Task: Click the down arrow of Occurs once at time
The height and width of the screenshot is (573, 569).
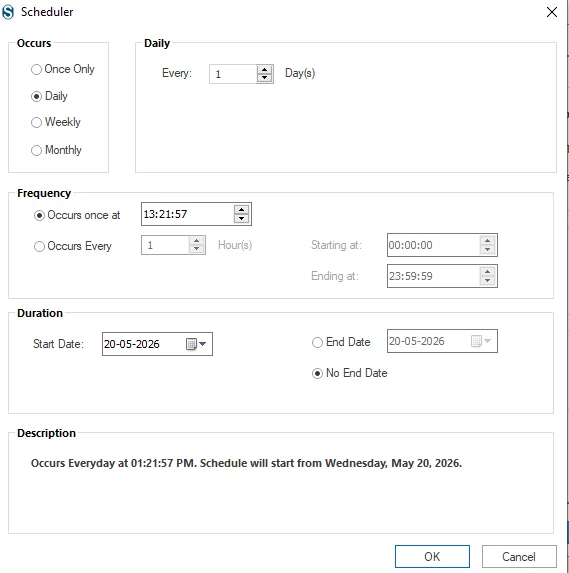Action: pyautogui.click(x=241, y=218)
